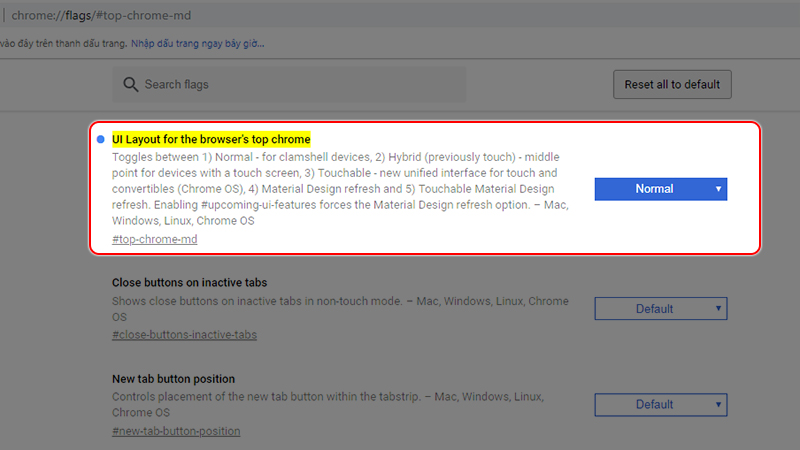Click the magnifier icon in the flags search box
This screenshot has height=450, width=800.
pyautogui.click(x=130, y=85)
